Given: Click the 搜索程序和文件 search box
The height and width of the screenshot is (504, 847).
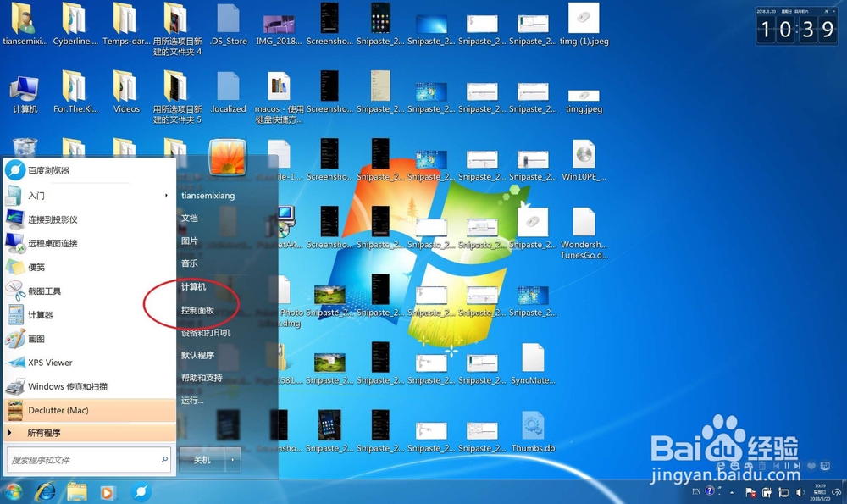Looking at the screenshot, I should pyautogui.click(x=89, y=460).
